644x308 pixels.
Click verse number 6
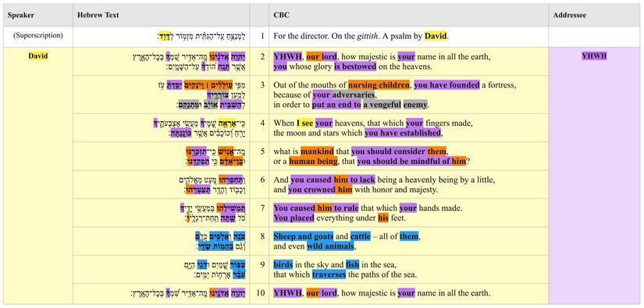262,180
